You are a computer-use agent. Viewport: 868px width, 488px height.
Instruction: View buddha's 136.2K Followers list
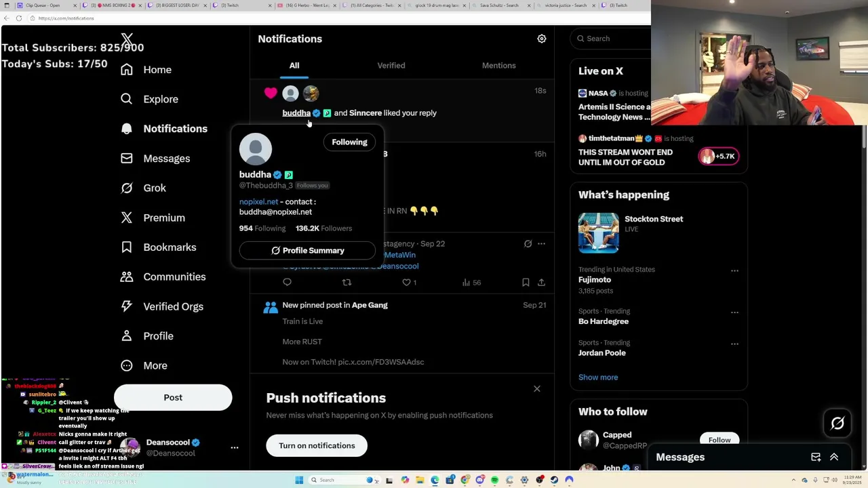click(x=323, y=228)
